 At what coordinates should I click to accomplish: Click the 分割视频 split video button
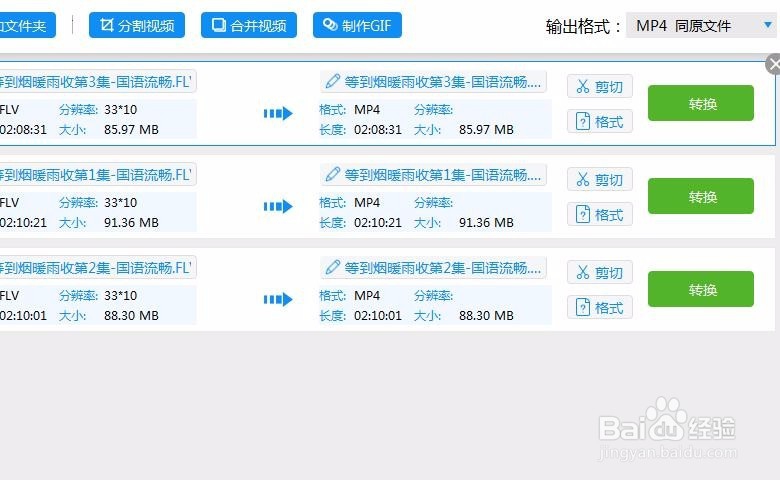137,25
